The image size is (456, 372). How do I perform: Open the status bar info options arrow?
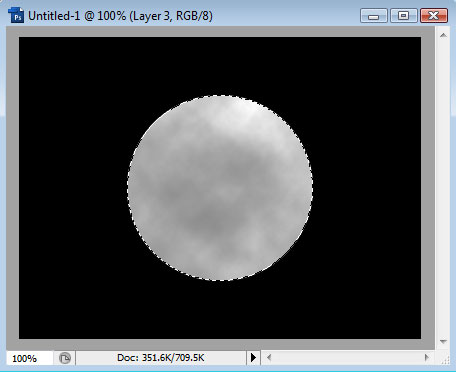pyautogui.click(x=253, y=358)
